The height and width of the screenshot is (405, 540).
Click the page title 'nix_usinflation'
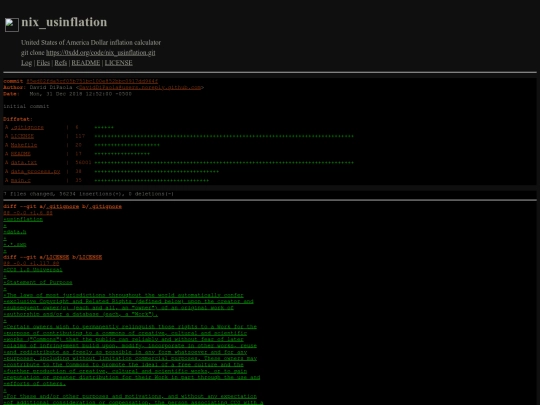64,22
